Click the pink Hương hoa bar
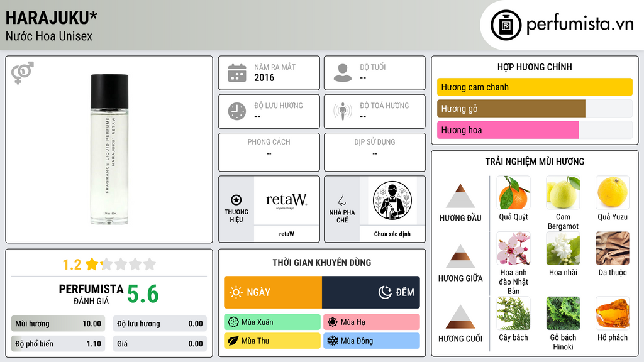The width and height of the screenshot is (644, 362). tap(508, 129)
